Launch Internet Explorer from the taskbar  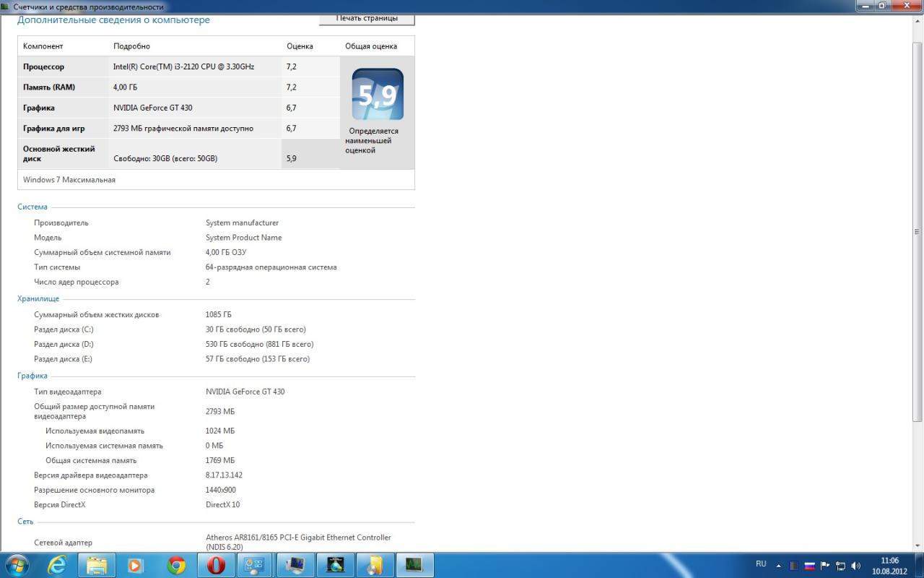57,564
